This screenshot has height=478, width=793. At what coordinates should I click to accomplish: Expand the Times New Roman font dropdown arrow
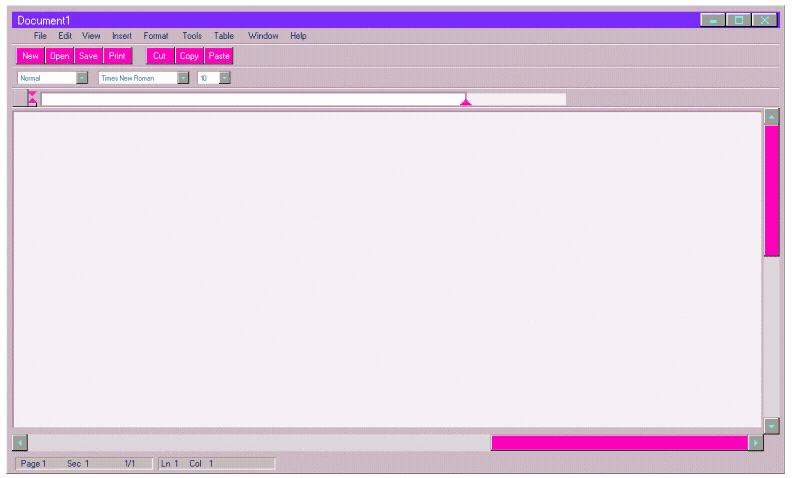[183, 78]
